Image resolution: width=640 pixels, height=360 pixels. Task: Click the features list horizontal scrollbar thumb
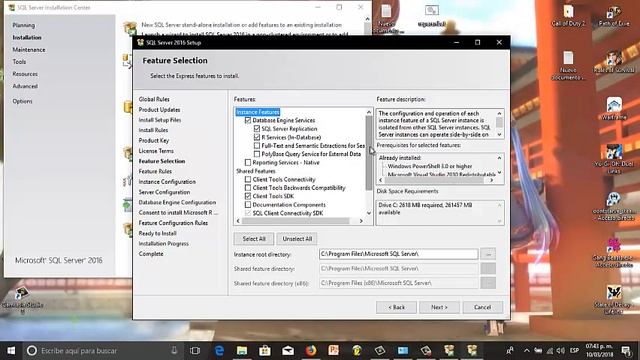296,221
